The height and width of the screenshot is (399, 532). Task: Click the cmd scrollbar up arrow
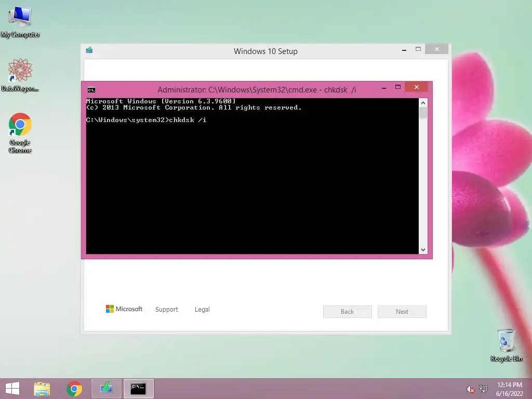(x=423, y=102)
